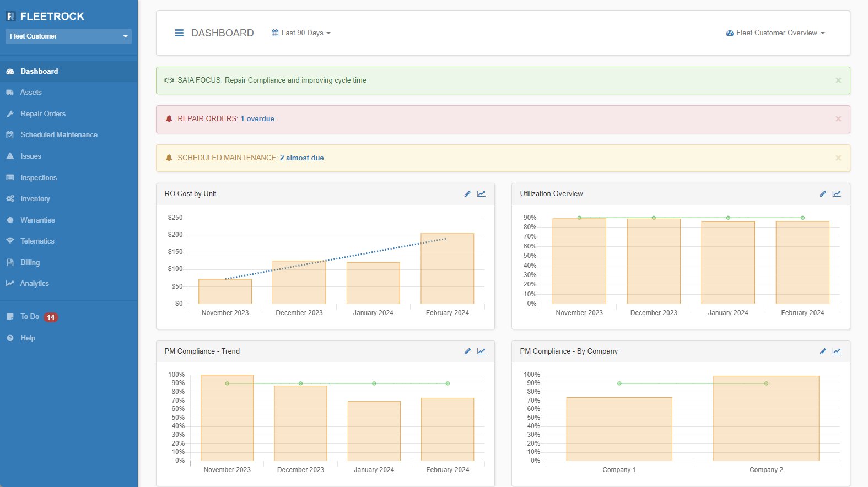Click the Scheduled Maintenance calendar icon in sidebar

[x=10, y=135]
